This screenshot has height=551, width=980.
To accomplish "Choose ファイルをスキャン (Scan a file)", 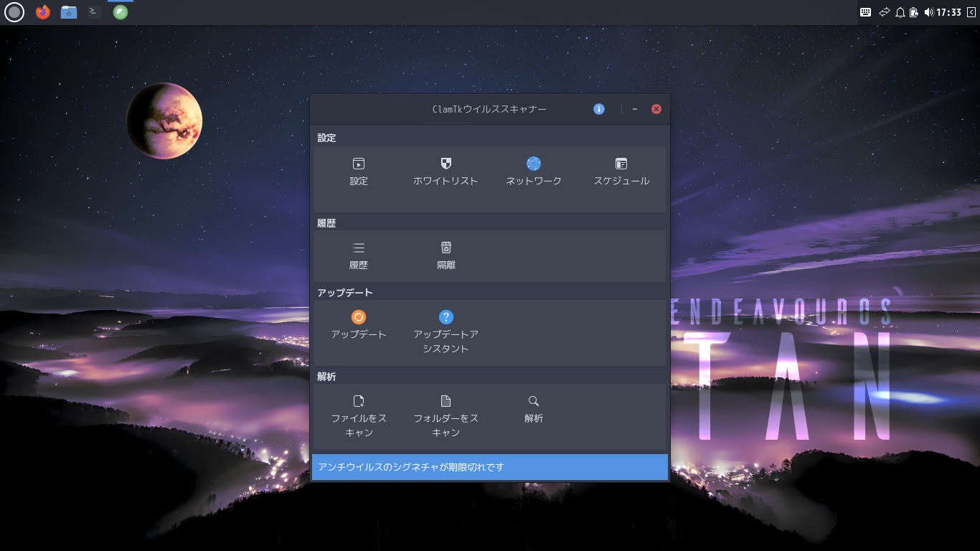I will tap(359, 416).
